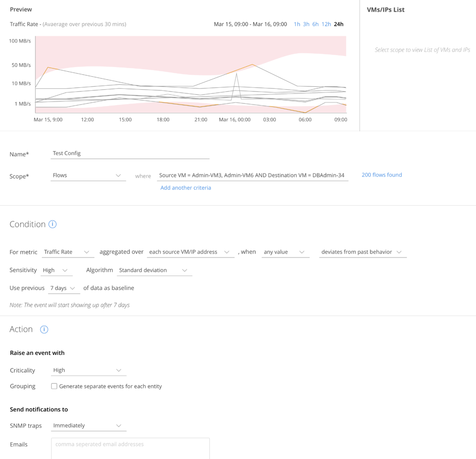Click the VMs/IPs List heading
476x459 pixels.
tap(386, 10)
